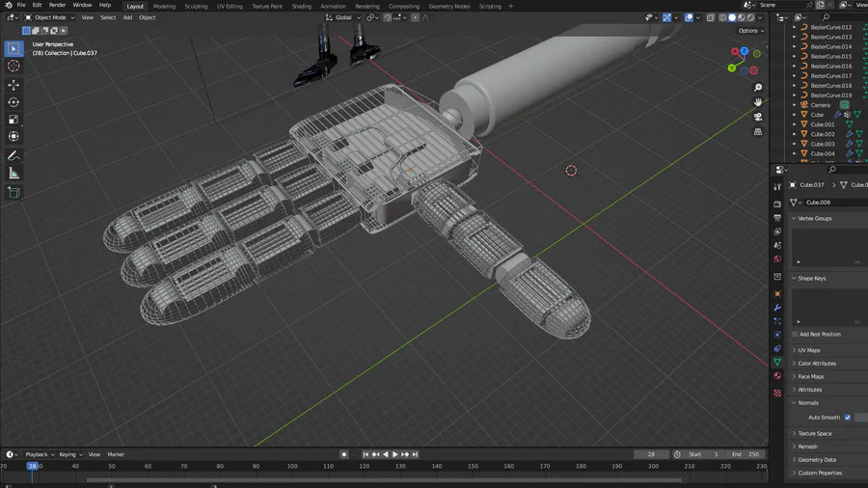Select the Move tool

[14, 85]
